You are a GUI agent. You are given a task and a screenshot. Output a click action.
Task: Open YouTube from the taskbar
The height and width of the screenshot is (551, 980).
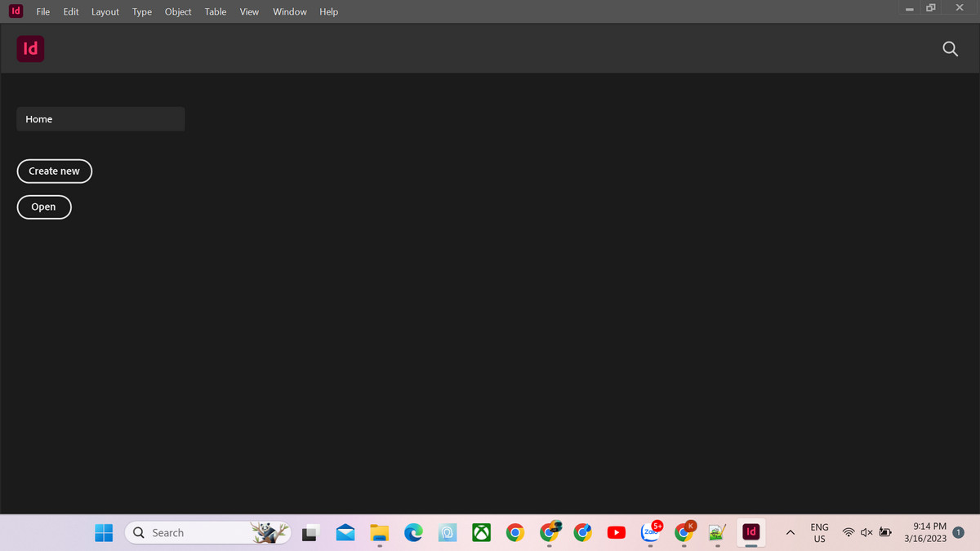(617, 533)
